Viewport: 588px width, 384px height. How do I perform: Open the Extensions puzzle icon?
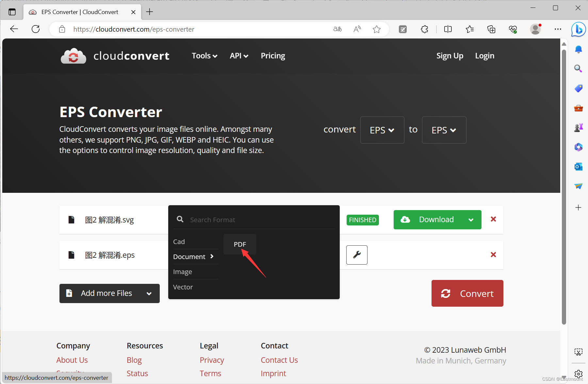click(424, 29)
